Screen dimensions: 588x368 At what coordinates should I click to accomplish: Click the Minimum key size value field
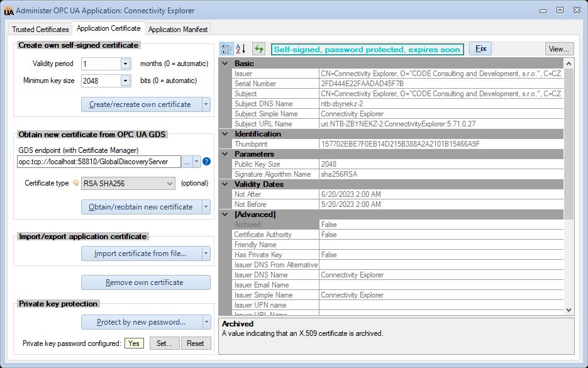[101, 81]
